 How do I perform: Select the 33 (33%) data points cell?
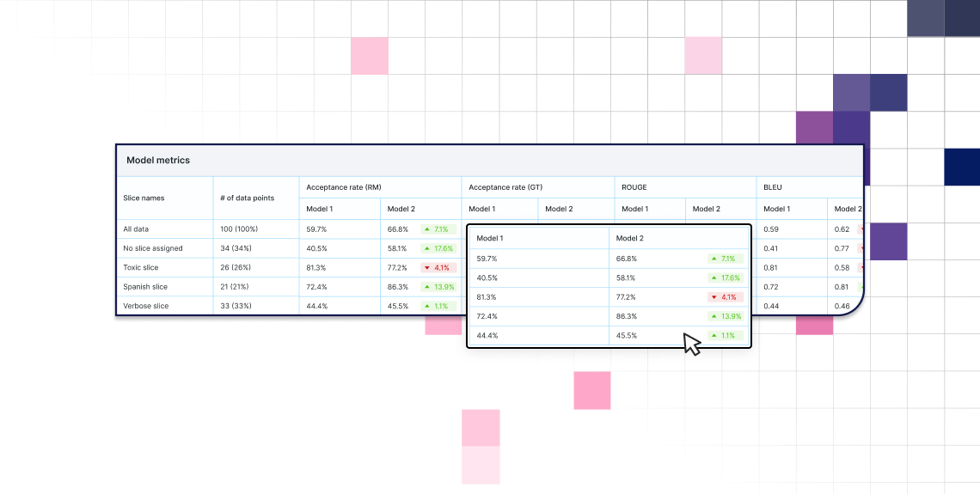[236, 306]
